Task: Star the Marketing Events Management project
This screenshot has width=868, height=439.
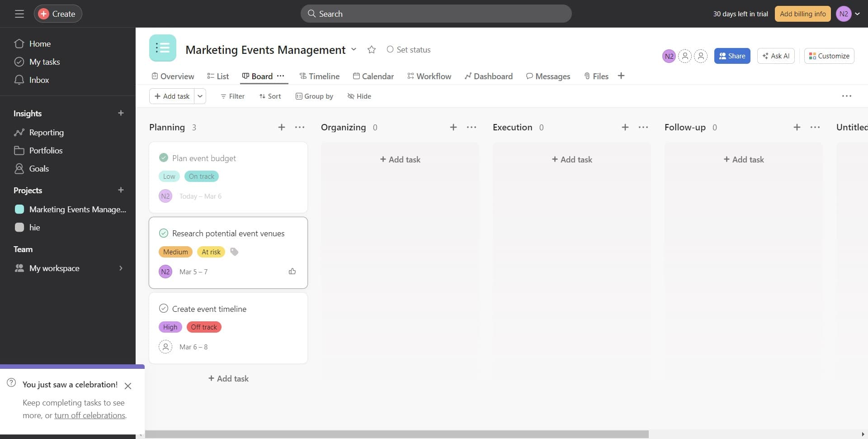Action: 371,49
